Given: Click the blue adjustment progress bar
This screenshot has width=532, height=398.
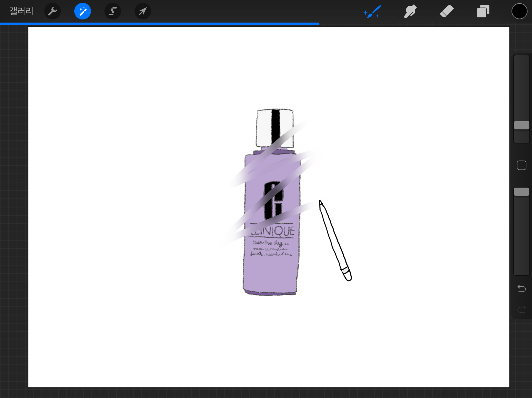Looking at the screenshot, I should (159, 24).
